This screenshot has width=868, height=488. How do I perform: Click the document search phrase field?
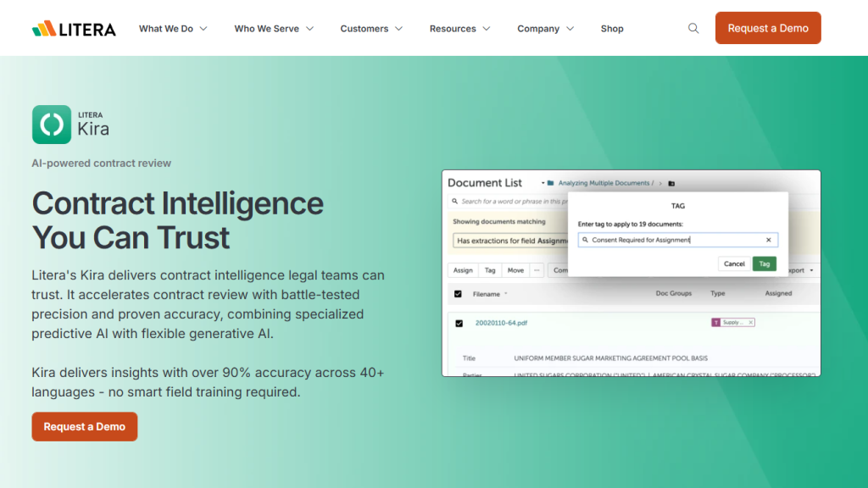pos(509,202)
